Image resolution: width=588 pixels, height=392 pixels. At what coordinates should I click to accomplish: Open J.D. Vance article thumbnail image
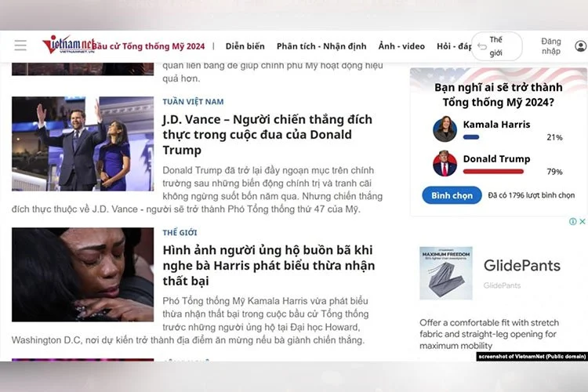tap(82, 143)
